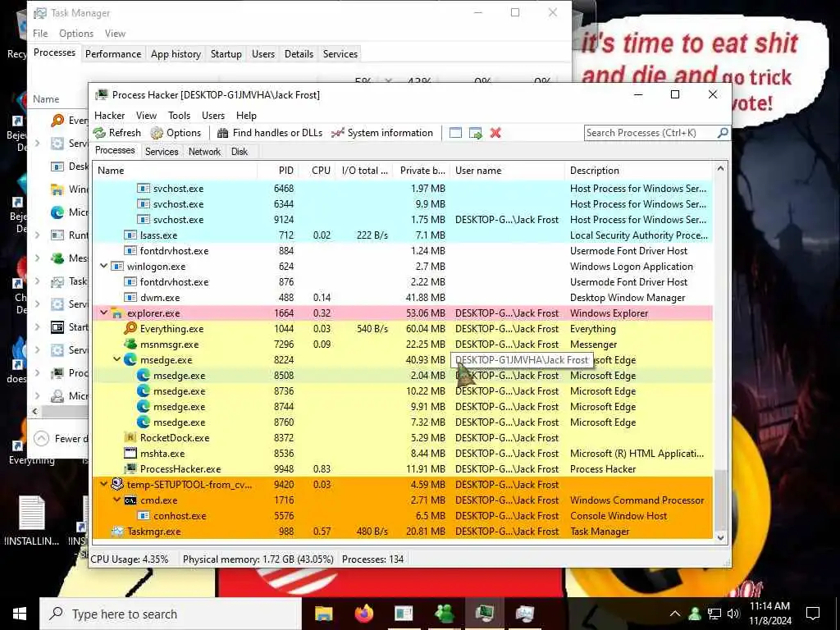Open Find handles or DLLs
Image resolution: width=840 pixels, height=630 pixels.
(x=269, y=133)
